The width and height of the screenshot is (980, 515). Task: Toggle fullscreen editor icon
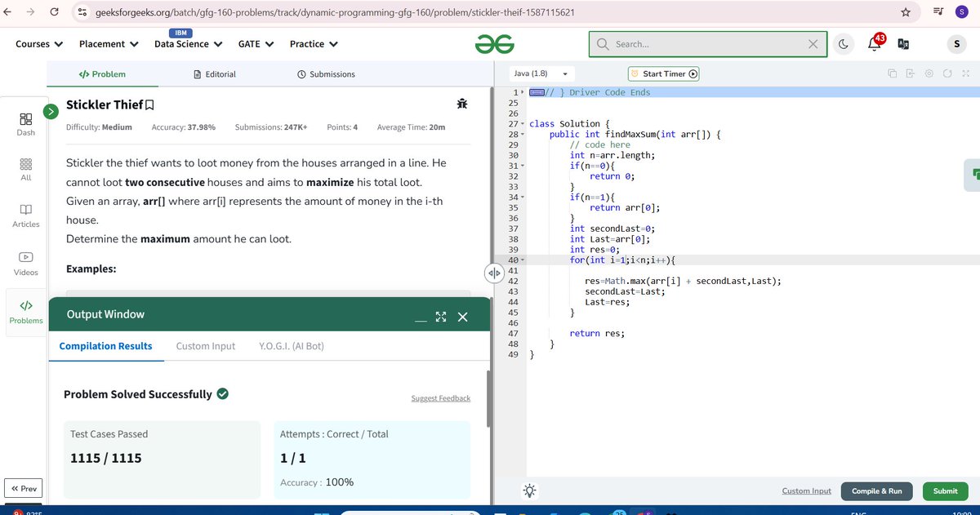click(x=966, y=73)
